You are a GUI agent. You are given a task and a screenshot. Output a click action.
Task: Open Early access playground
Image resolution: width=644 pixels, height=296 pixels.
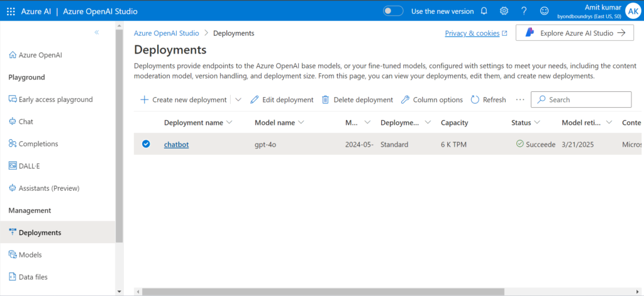(50, 100)
